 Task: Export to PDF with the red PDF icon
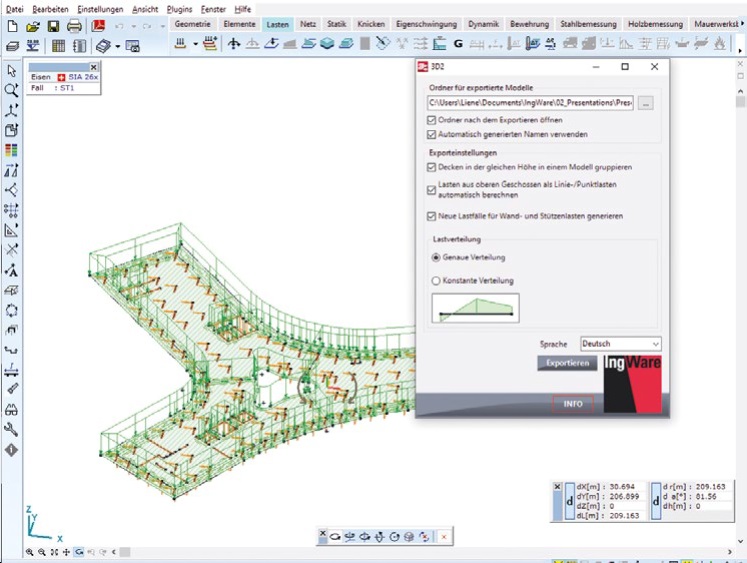98,26
